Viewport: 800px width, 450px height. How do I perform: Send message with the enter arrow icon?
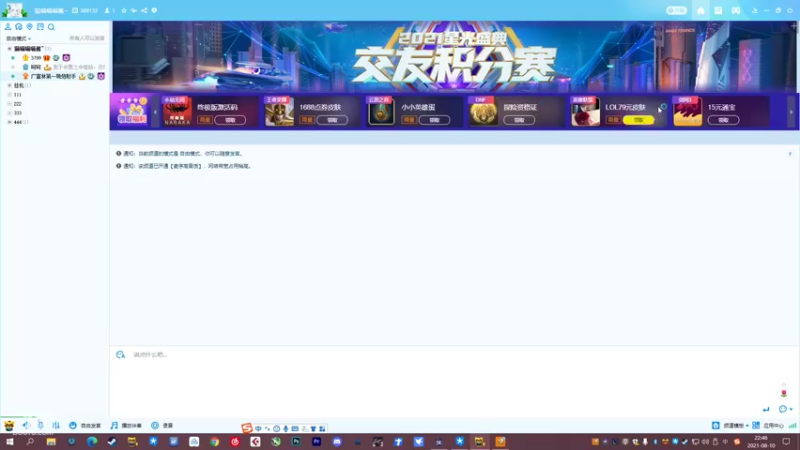click(x=765, y=409)
